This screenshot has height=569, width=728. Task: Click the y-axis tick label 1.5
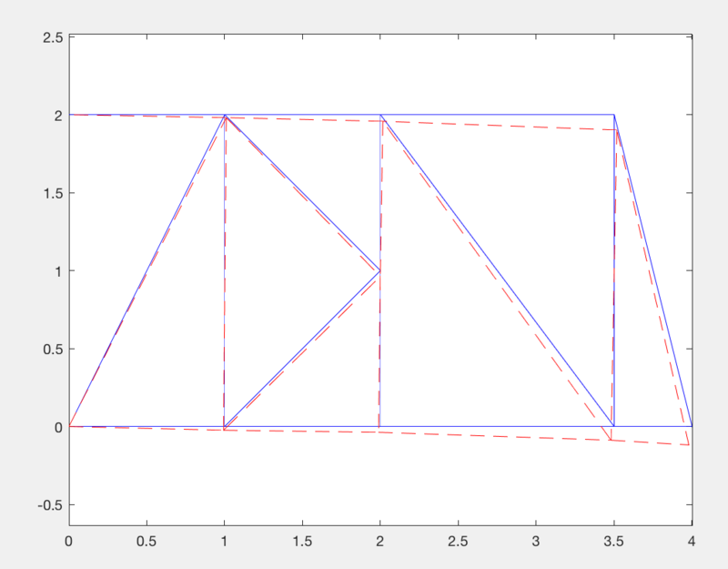[53, 193]
